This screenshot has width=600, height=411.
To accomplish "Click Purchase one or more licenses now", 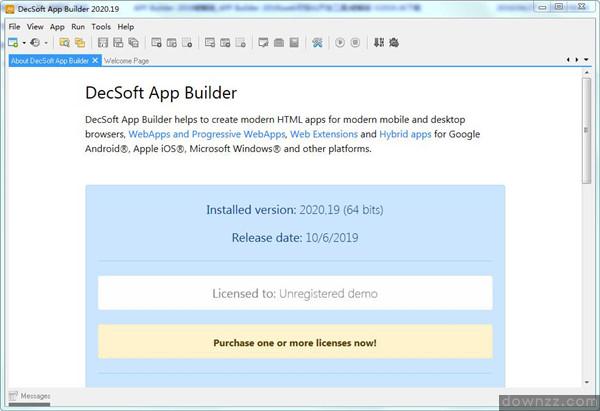I will coord(295,342).
